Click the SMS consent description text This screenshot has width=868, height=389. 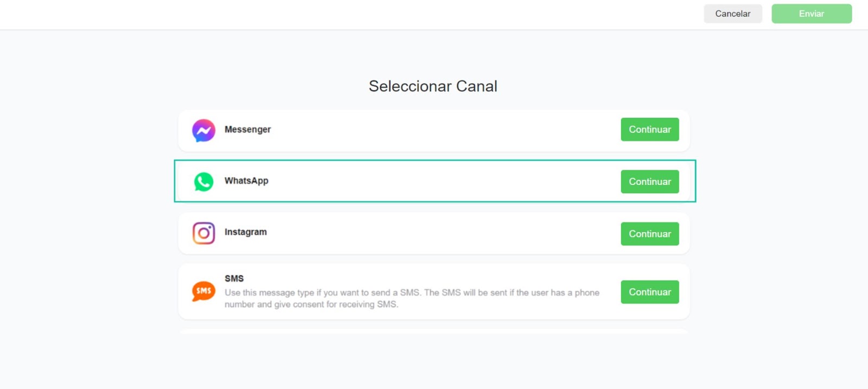(412, 298)
